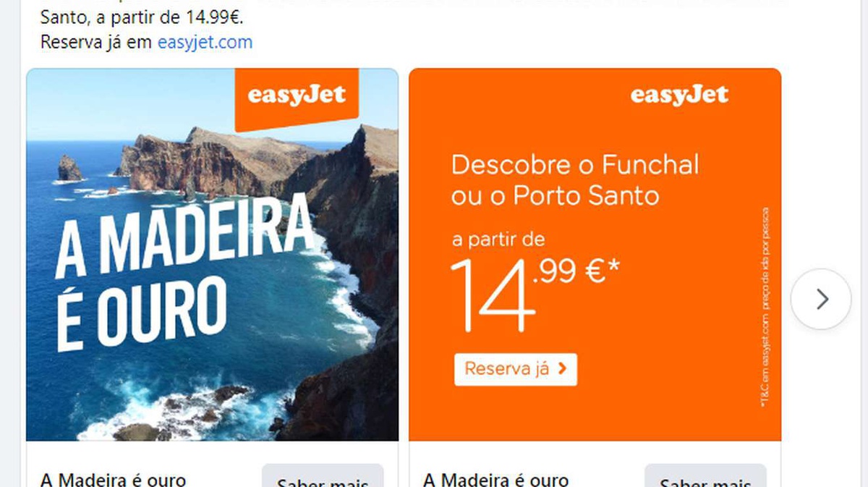
Task: Click the chevron inside Reserva já button
Action: click(563, 369)
